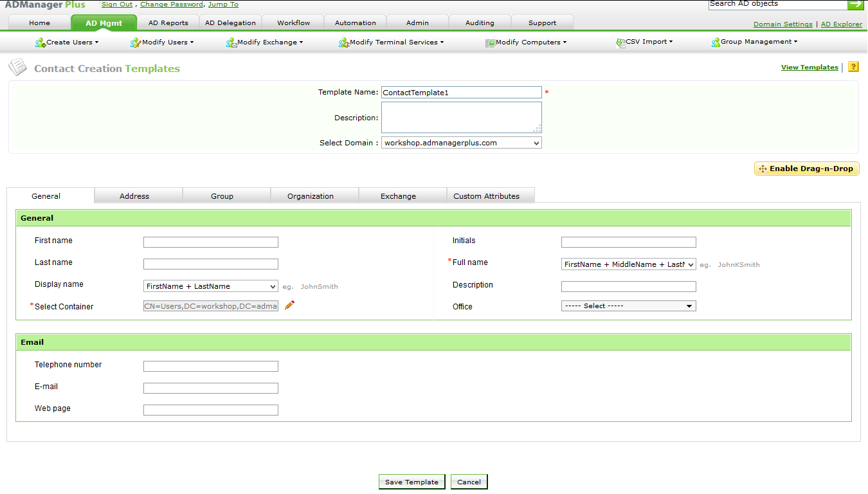Viewport: 868px width, 494px height.
Task: Click the Web page input field
Action: [x=211, y=410]
